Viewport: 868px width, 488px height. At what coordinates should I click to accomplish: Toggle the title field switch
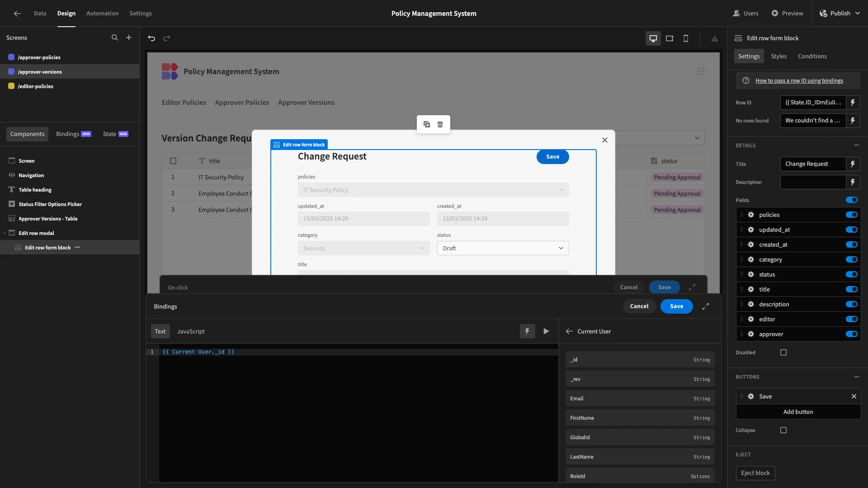pos(852,290)
